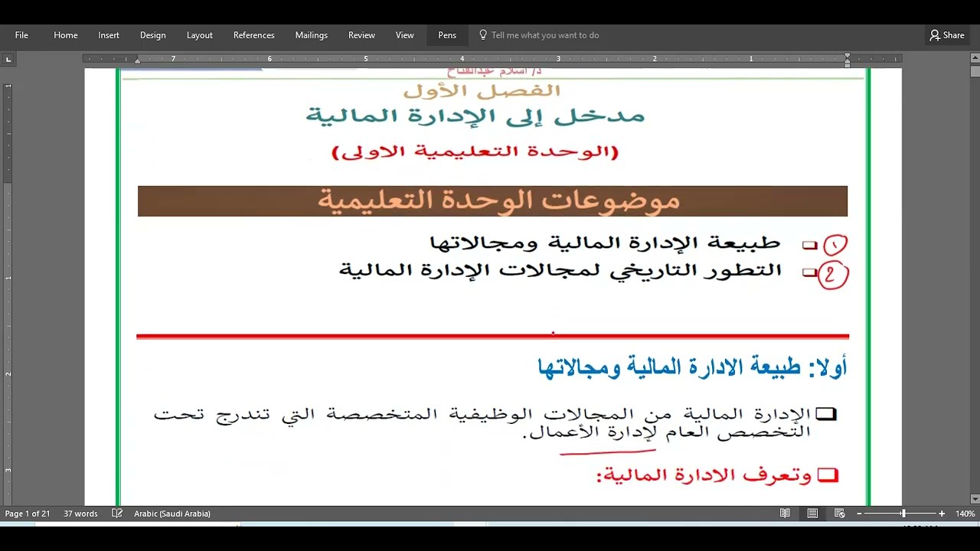Click the blue heading أولا: طبيعة الادارة المالية ومجالاتها

693,367
